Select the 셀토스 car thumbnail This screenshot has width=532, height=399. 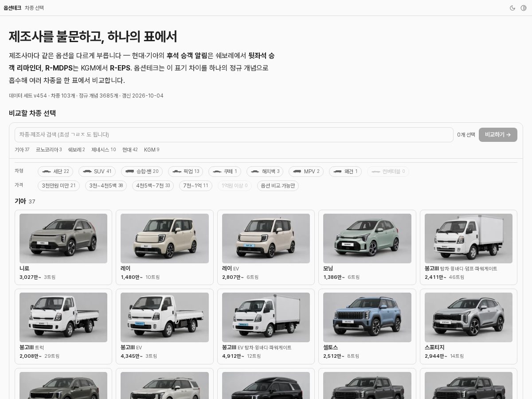[367, 317]
